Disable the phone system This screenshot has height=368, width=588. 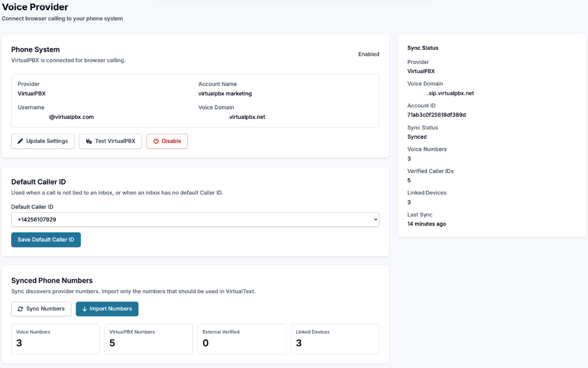pyautogui.click(x=167, y=141)
